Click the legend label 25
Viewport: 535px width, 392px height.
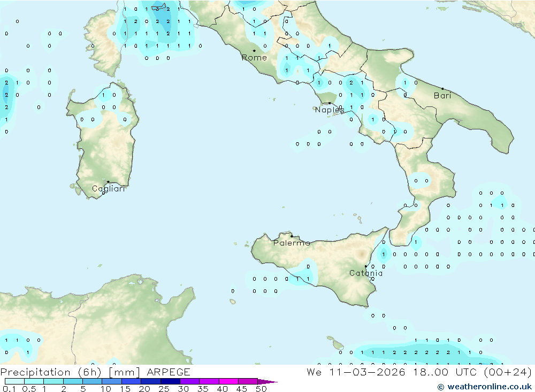click(164, 389)
